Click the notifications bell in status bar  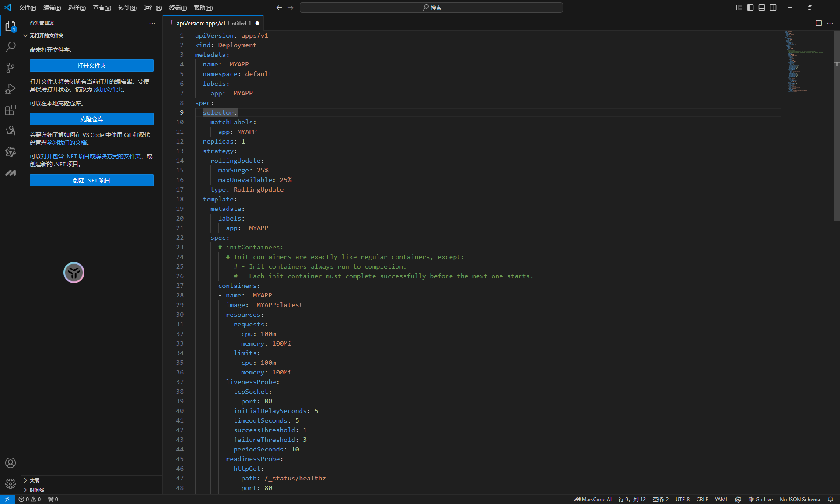tap(830, 499)
